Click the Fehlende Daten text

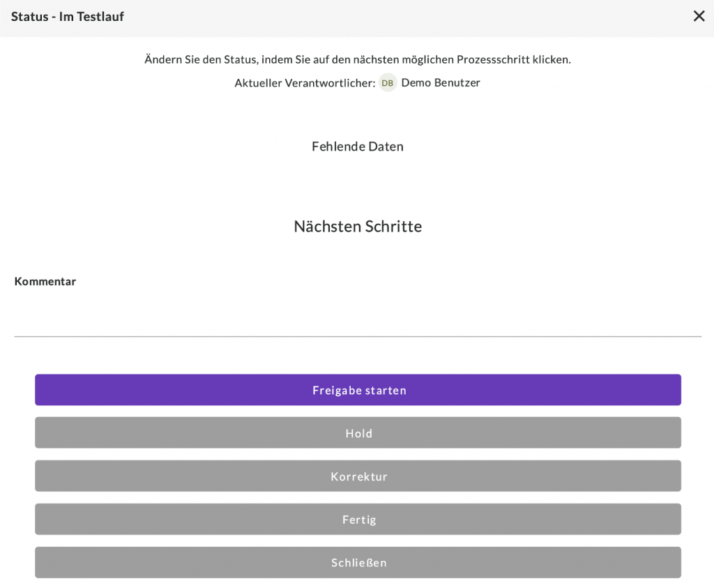click(358, 146)
